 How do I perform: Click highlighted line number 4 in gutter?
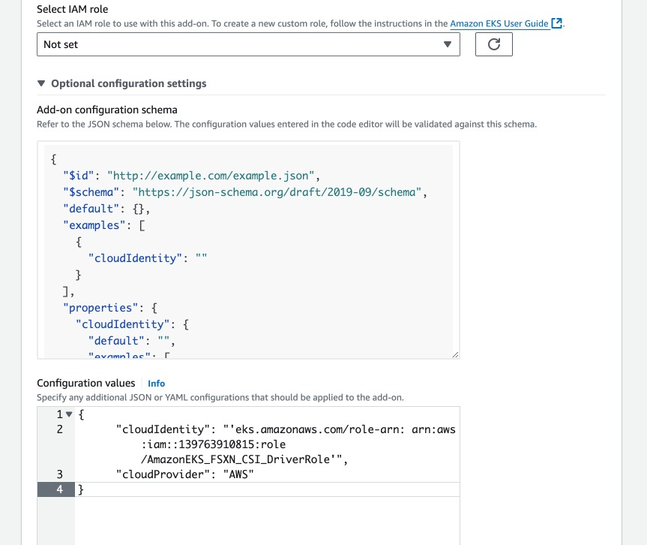60,489
